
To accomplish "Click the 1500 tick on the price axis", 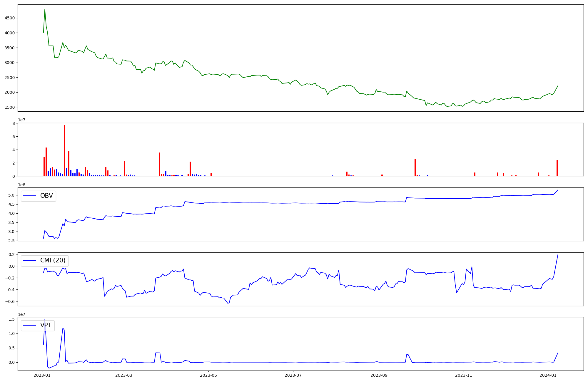I will pyautogui.click(x=10, y=107).
